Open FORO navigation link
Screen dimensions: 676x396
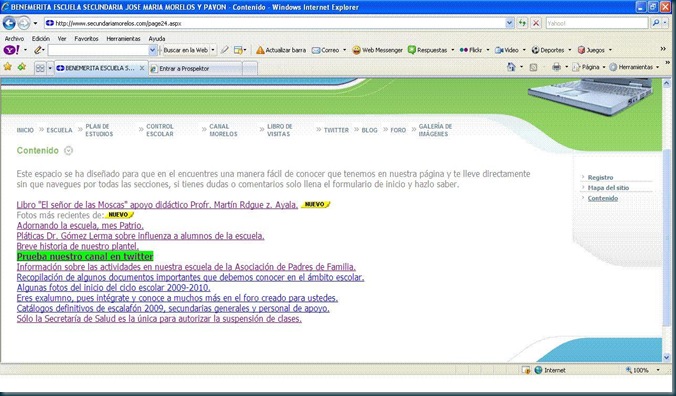coord(398,130)
